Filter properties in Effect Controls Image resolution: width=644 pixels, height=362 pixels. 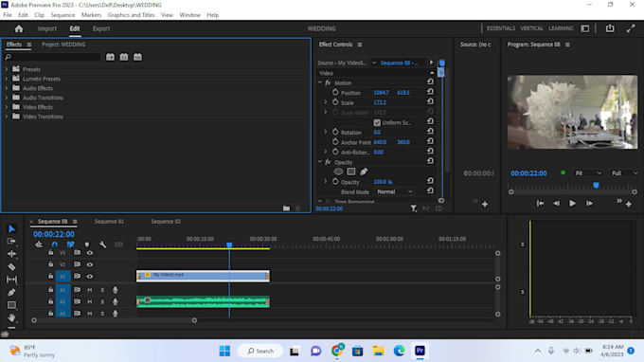(x=413, y=208)
